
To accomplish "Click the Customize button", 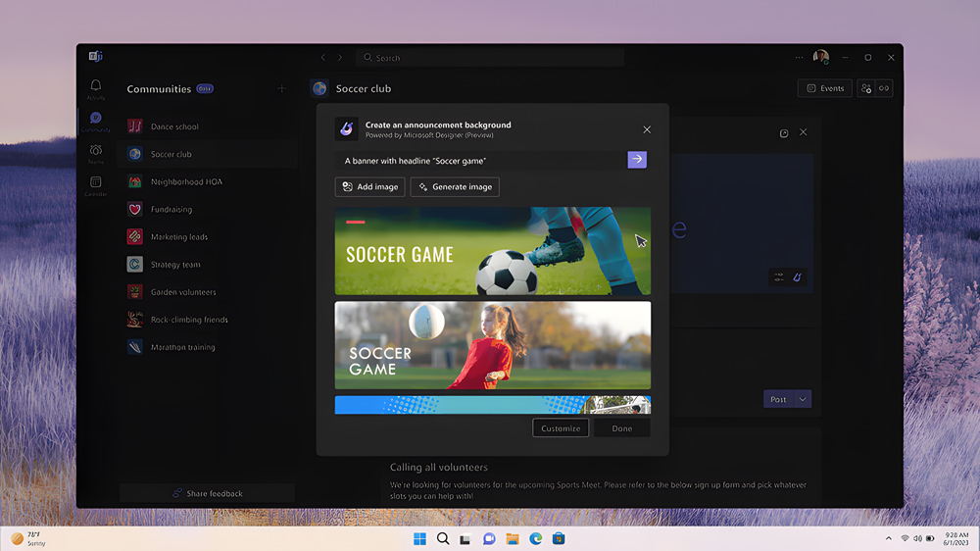I will (x=561, y=428).
